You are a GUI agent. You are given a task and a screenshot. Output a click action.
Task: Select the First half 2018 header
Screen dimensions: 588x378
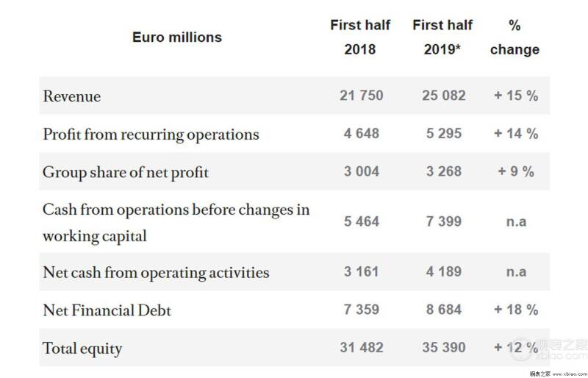click(360, 38)
